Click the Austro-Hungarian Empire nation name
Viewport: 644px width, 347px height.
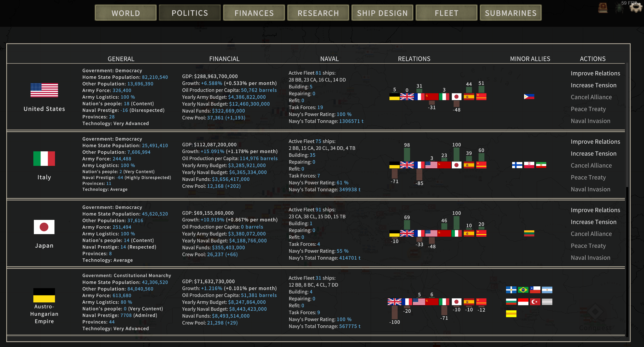click(x=44, y=314)
